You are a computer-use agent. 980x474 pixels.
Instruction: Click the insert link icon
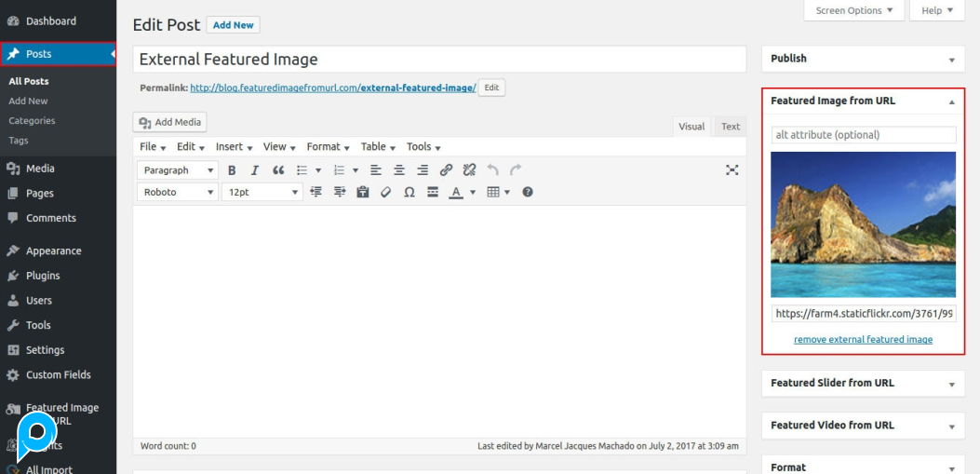(446, 170)
